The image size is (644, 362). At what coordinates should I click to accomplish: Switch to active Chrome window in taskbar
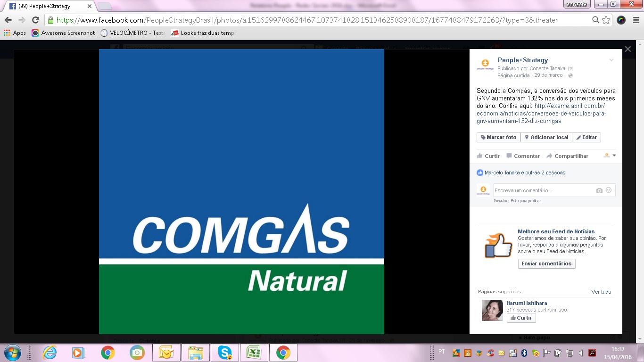click(283, 353)
